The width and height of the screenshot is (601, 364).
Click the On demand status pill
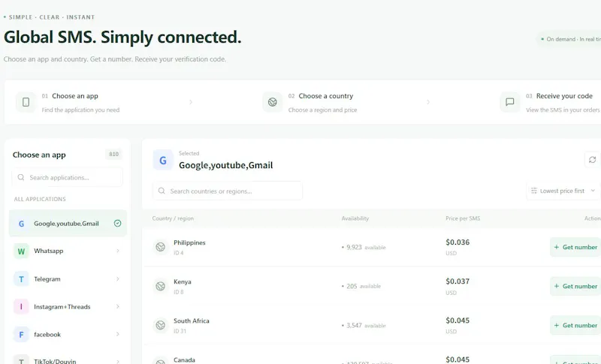[x=569, y=39]
